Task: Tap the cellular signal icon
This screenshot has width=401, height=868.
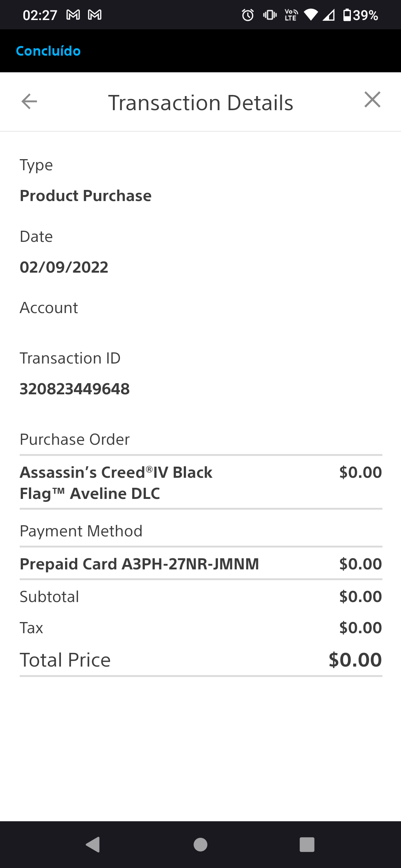Action: point(329,15)
